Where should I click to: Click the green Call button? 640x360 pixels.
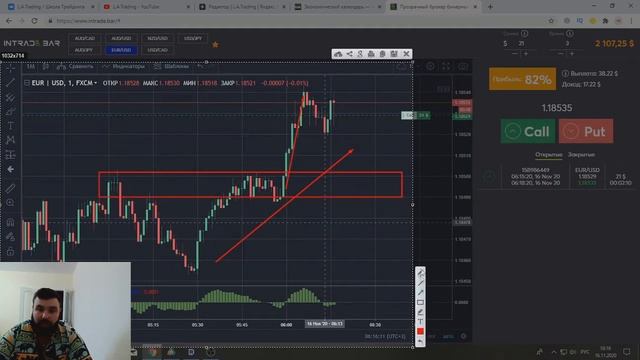(528, 131)
